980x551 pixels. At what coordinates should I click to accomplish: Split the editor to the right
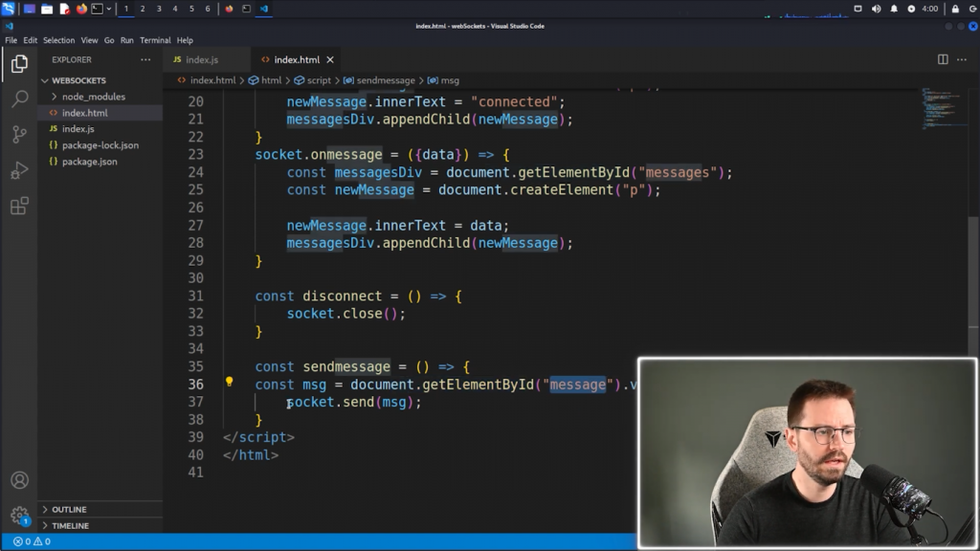[x=943, y=59]
